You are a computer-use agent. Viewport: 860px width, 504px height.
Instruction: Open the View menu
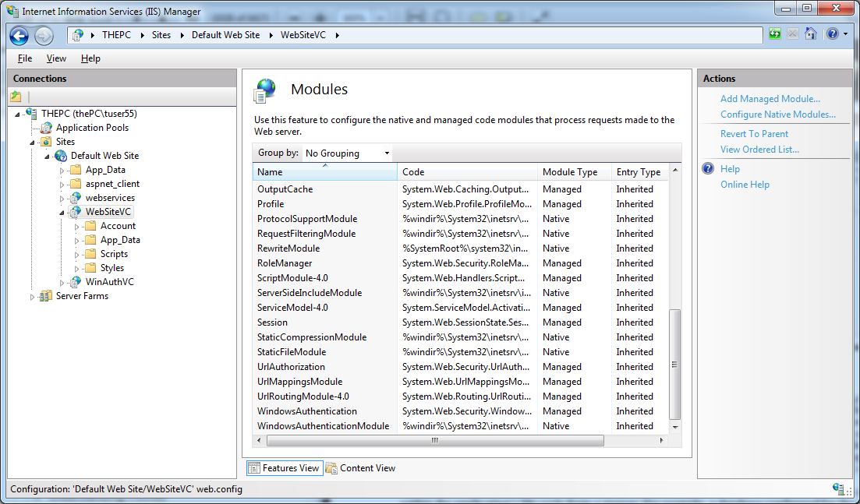coord(56,58)
